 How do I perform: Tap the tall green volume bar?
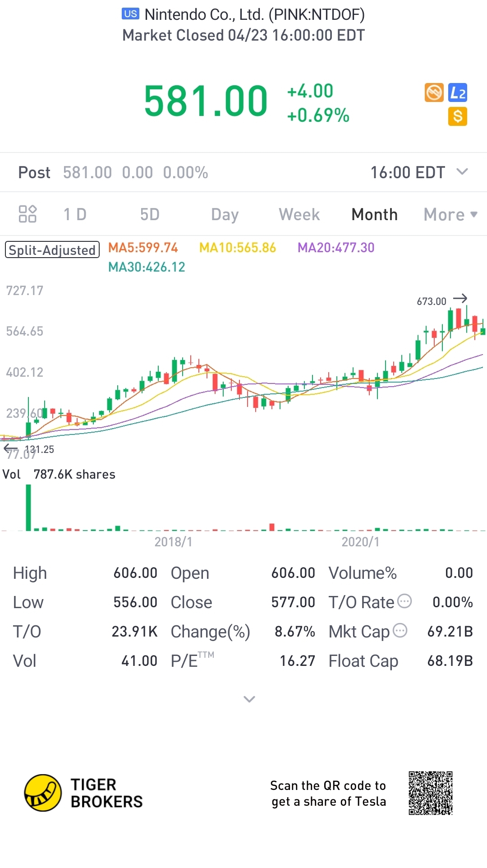point(28,508)
